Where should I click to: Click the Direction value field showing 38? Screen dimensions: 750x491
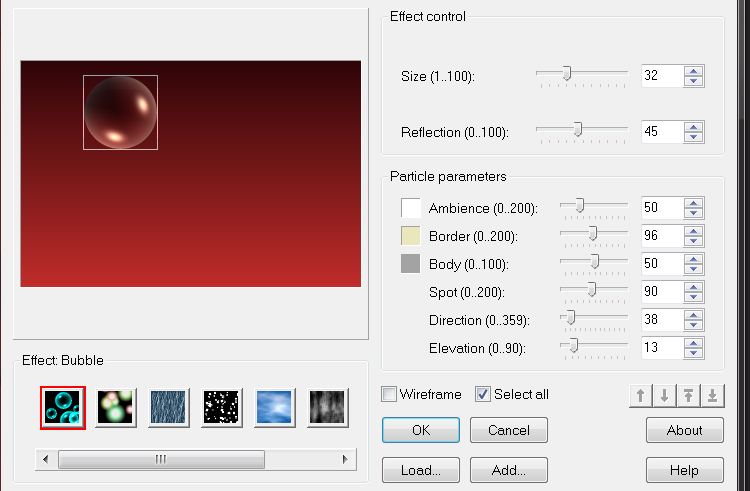(662, 319)
